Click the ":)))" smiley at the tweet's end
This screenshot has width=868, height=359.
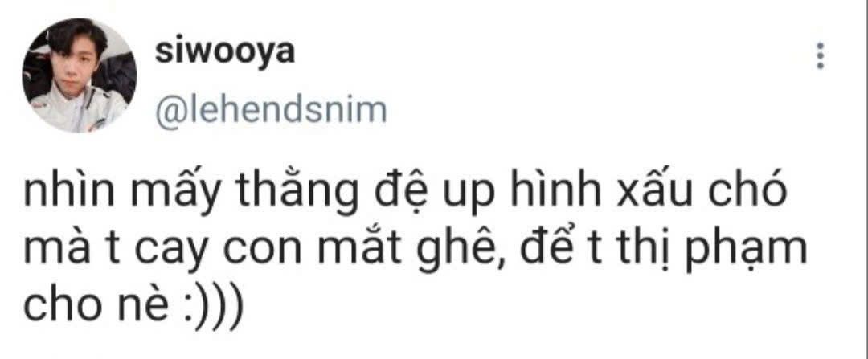pyautogui.click(x=212, y=308)
